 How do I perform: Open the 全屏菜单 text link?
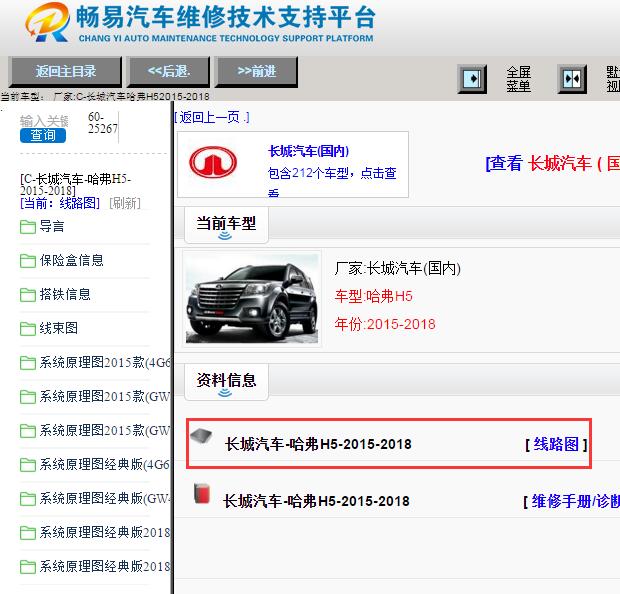518,79
